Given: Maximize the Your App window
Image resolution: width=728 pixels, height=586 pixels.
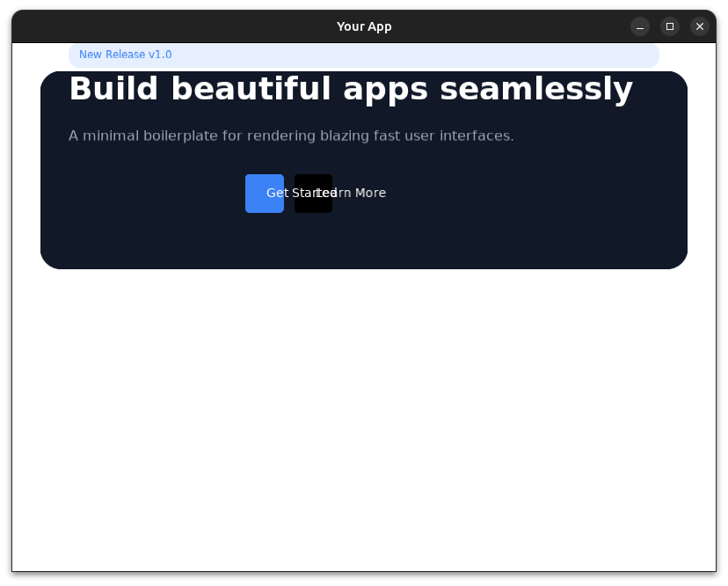Looking at the screenshot, I should pos(669,26).
